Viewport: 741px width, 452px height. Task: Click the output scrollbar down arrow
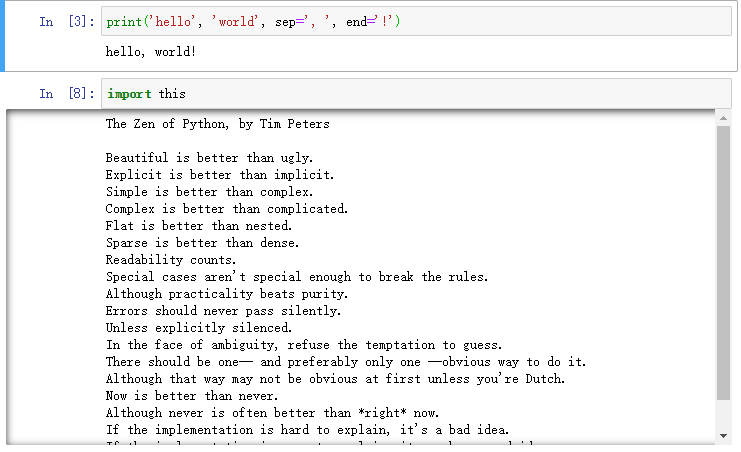pos(723,435)
